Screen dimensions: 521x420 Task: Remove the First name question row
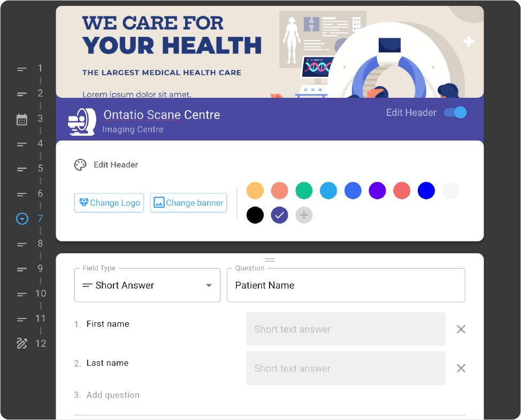(x=461, y=329)
